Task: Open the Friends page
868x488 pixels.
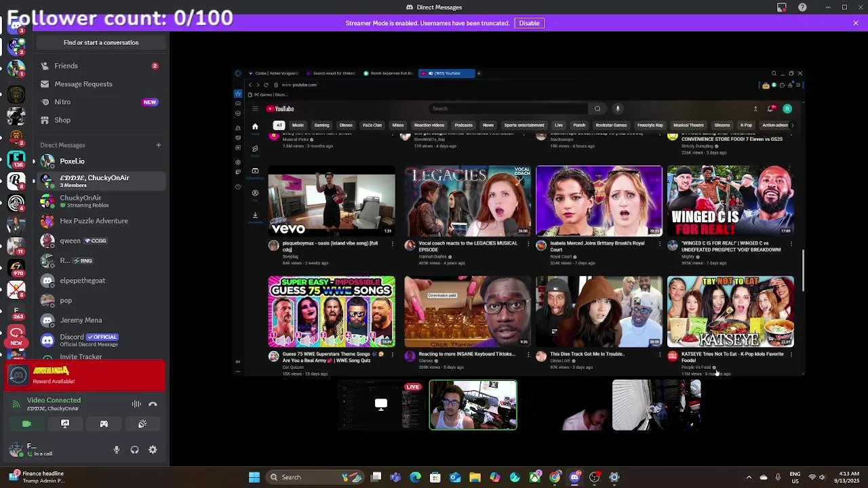Action: click(101, 66)
